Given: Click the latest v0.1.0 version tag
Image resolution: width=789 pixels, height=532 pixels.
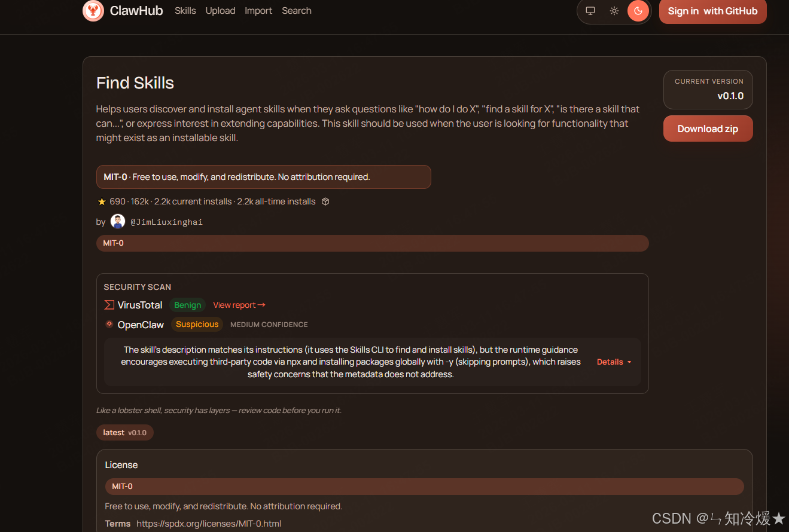Looking at the screenshot, I should tap(125, 433).
